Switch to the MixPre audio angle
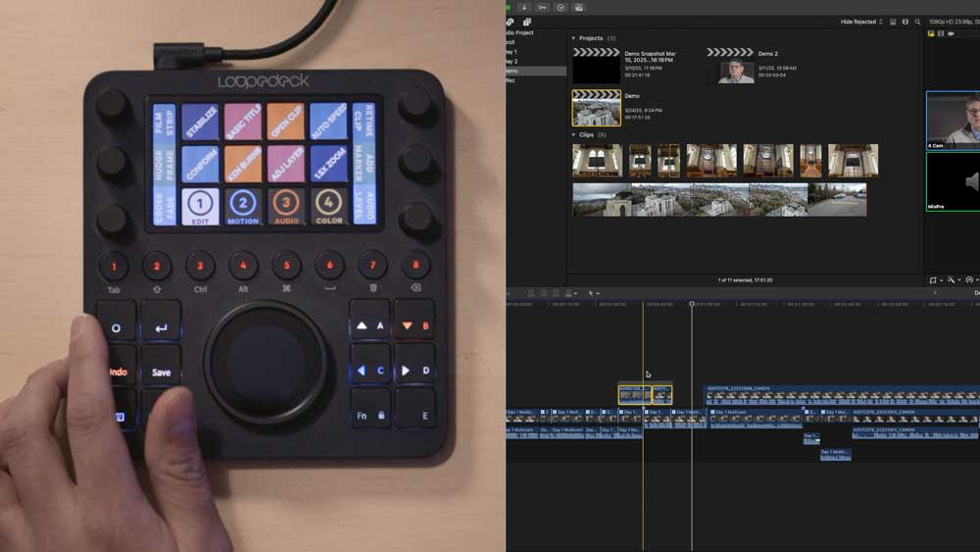The height and width of the screenshot is (552, 980). (x=953, y=181)
